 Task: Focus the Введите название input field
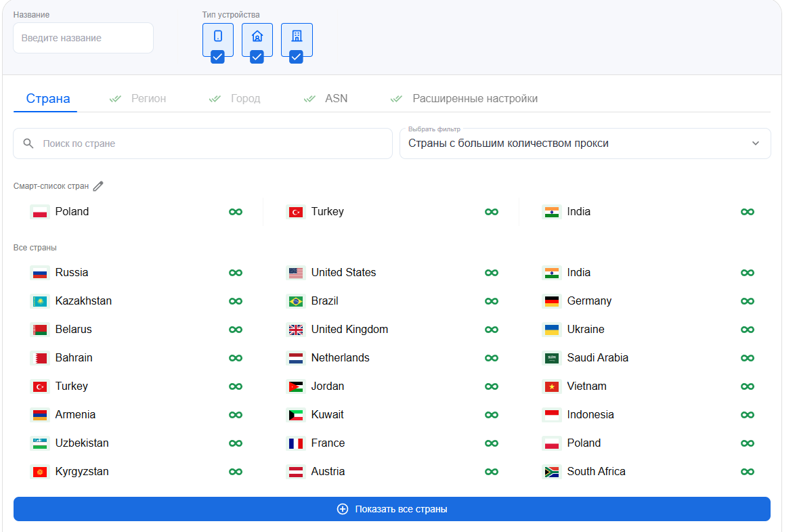coord(83,38)
